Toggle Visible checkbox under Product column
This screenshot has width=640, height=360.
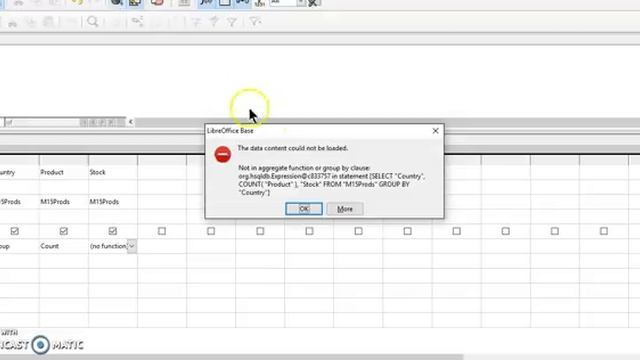coord(64,231)
